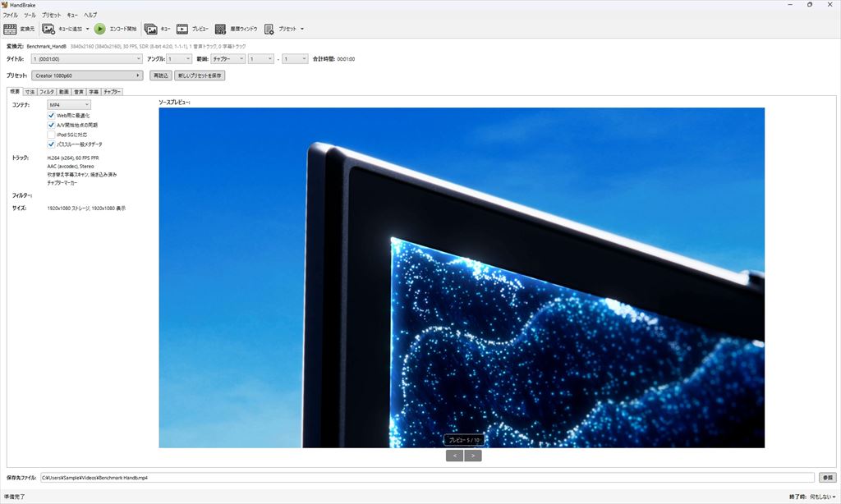Enable the iPod 5Gに対応 checkbox
841x504 pixels.
click(52, 135)
